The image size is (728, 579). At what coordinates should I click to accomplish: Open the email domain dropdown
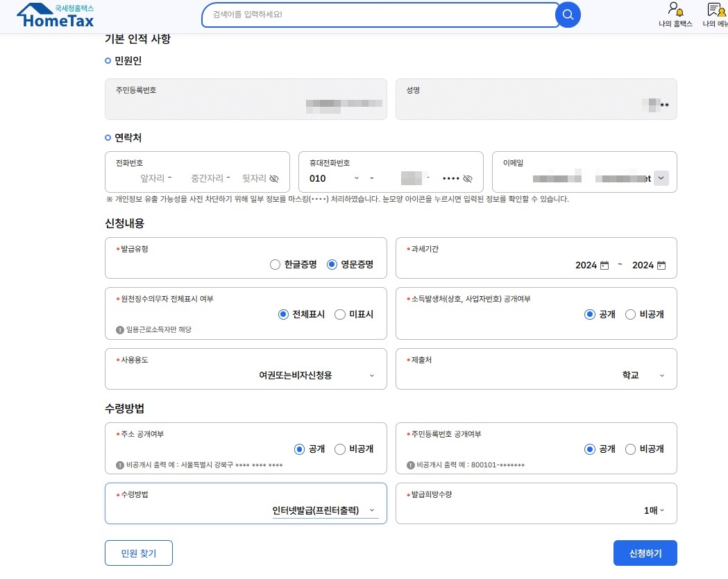(x=661, y=178)
